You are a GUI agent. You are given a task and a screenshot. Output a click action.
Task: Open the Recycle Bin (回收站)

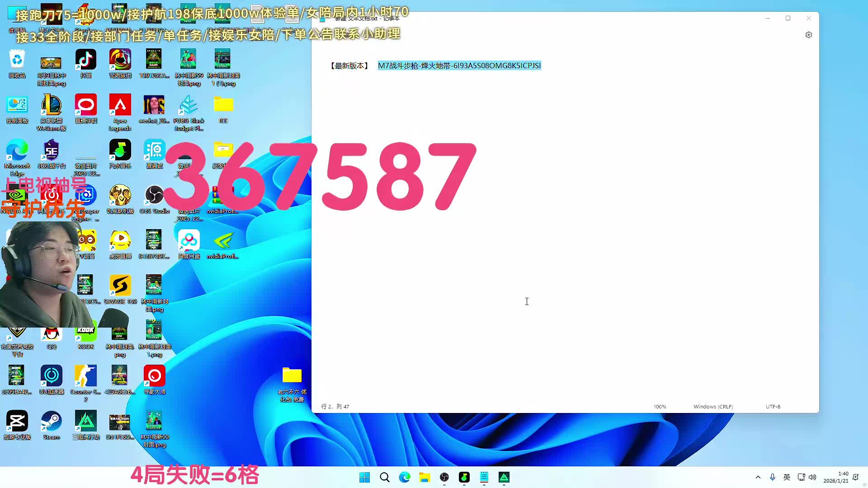click(x=17, y=60)
